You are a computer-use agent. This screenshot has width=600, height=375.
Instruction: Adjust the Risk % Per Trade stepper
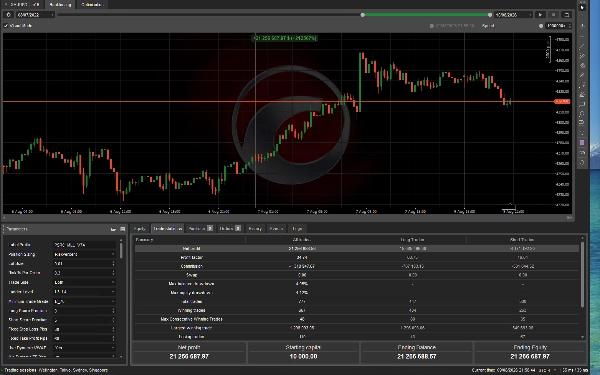(x=113, y=273)
